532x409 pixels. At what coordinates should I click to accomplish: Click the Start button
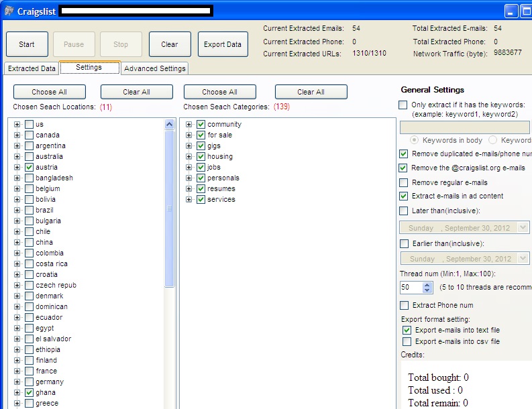tap(27, 44)
